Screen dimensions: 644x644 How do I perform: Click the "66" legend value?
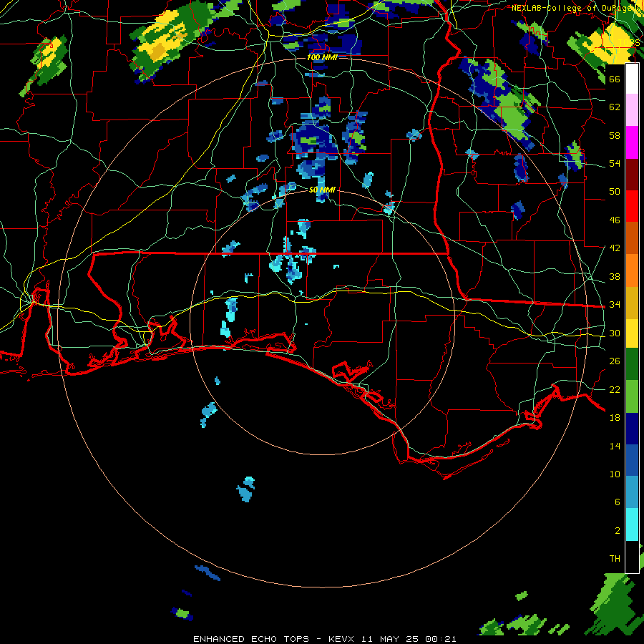click(615, 79)
